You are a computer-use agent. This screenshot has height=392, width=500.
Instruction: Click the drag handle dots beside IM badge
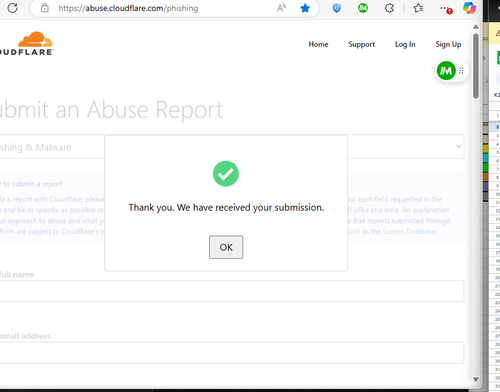(x=461, y=71)
